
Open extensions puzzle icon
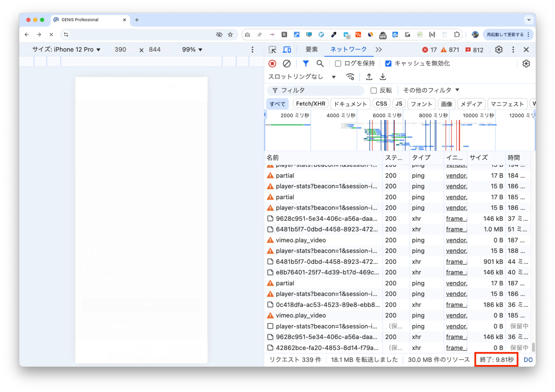coord(457,35)
